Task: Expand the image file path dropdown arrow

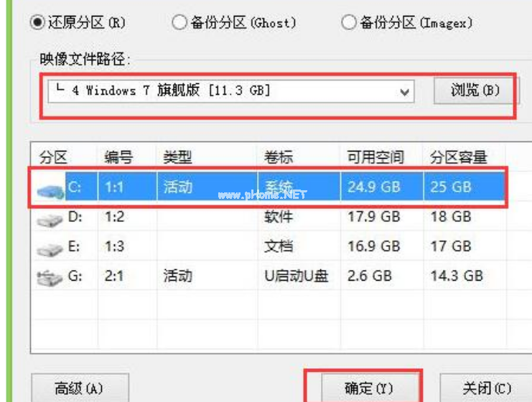Action: coord(405,92)
